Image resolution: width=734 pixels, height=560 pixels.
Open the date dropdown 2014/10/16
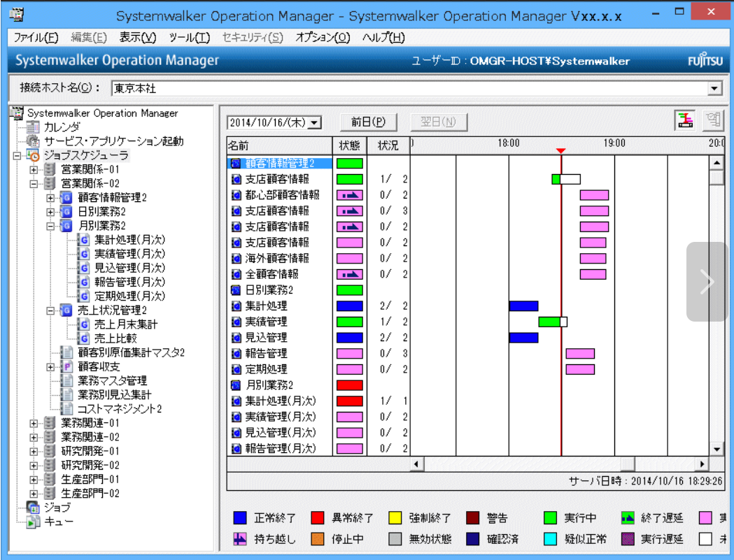[x=315, y=122]
